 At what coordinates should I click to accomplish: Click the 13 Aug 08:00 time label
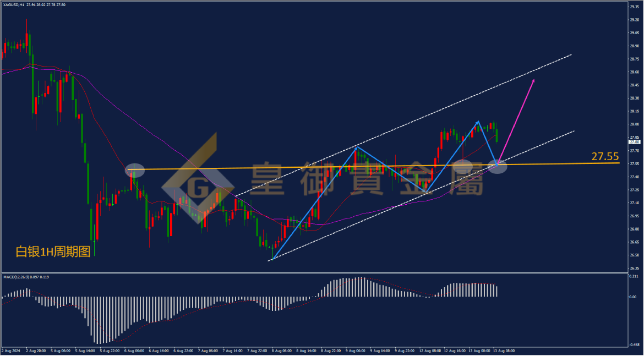click(504, 351)
